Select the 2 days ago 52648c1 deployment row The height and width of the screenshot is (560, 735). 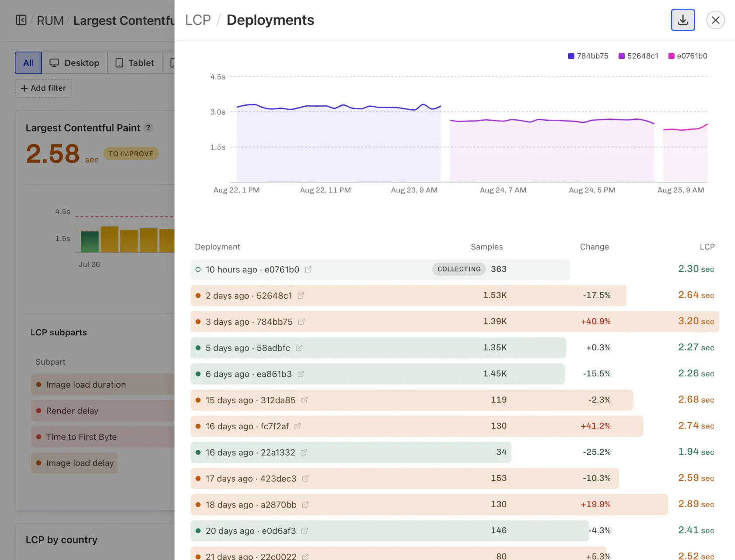point(455,296)
